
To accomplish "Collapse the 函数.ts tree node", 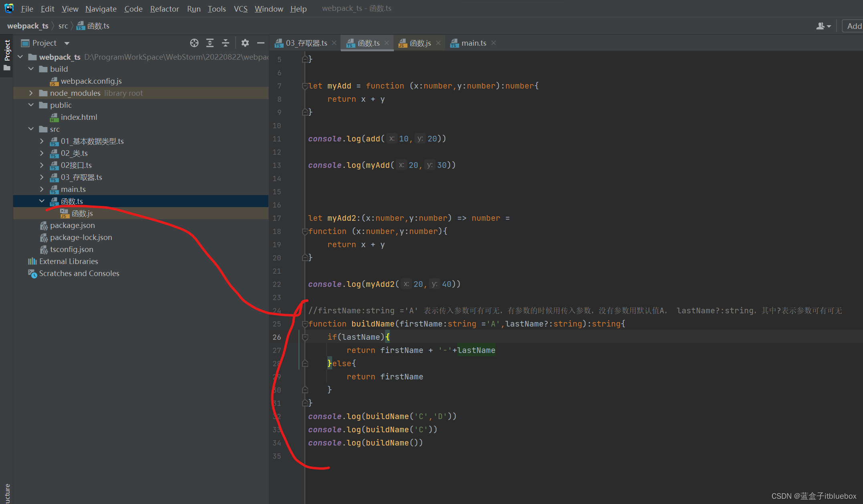I will pyautogui.click(x=42, y=201).
